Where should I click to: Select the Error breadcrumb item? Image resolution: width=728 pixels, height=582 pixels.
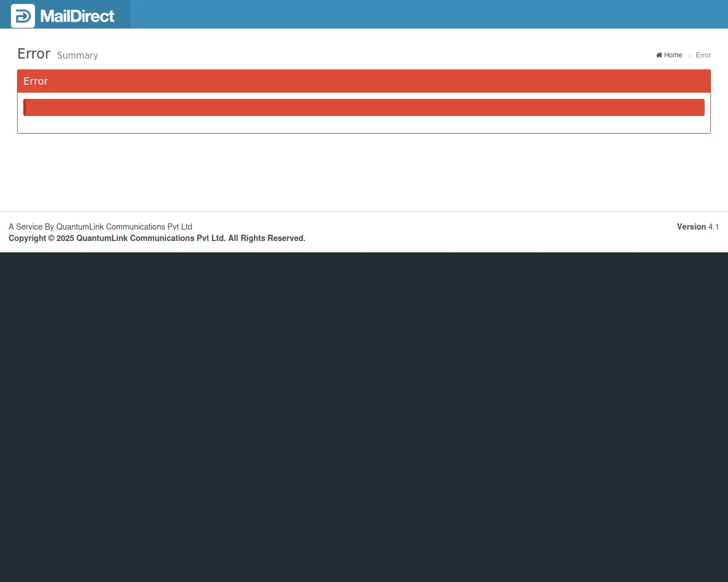click(x=703, y=55)
